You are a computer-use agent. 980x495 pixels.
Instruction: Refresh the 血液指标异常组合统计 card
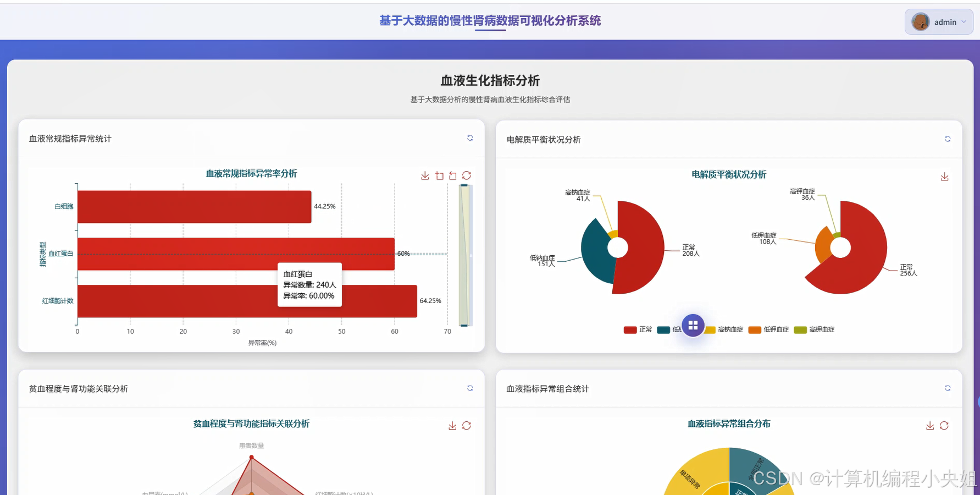948,388
